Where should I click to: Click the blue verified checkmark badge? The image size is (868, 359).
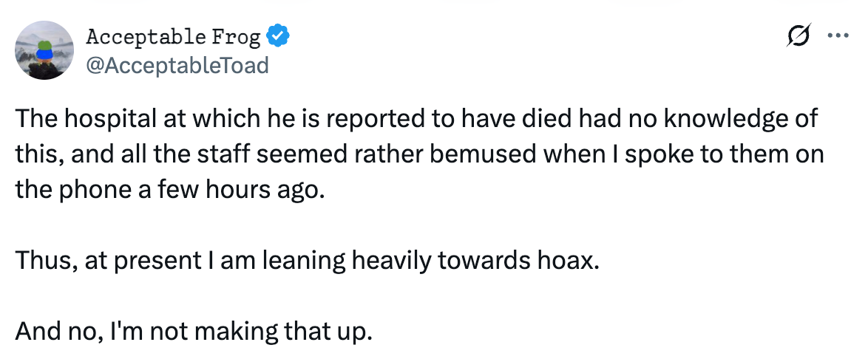coord(277,36)
